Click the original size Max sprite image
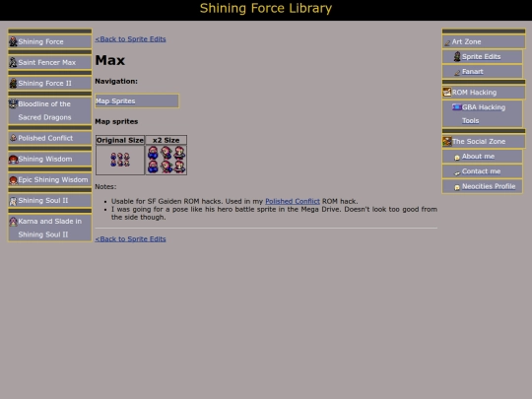Screen dimensions: 532x399 [120, 160]
